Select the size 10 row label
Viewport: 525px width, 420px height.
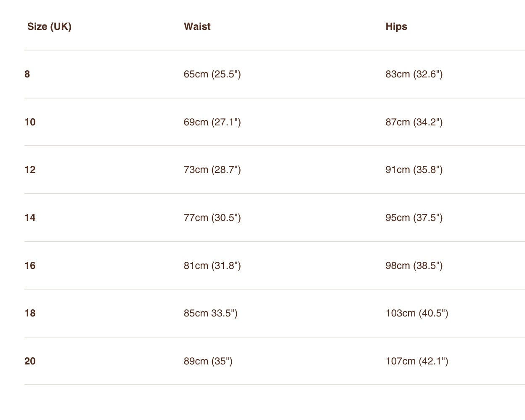pos(30,122)
